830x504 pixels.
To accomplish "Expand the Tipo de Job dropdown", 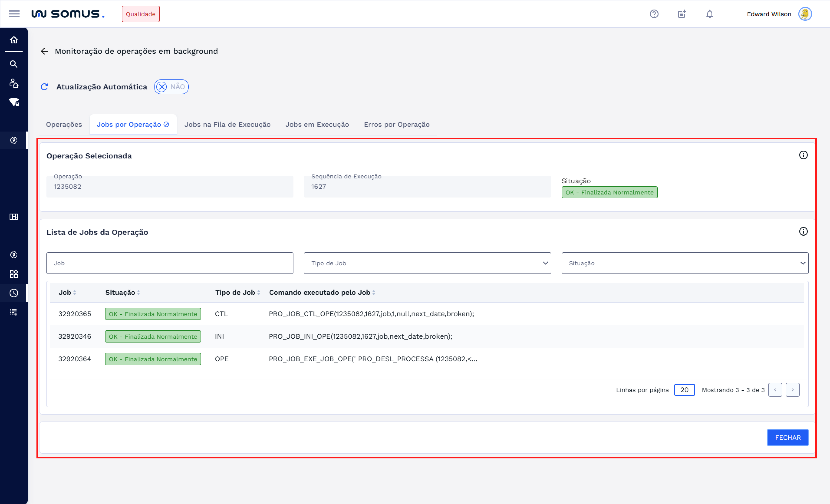I will tap(427, 263).
